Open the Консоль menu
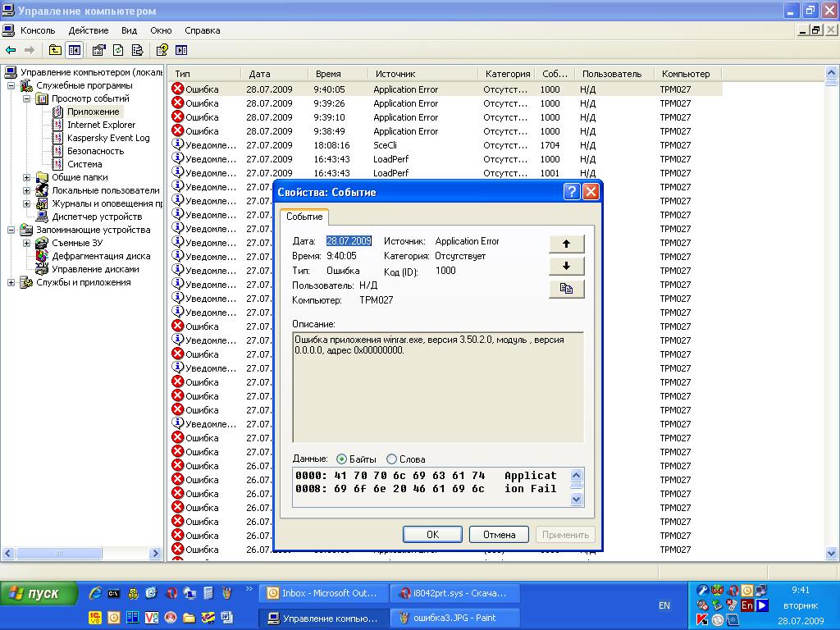 click(38, 30)
